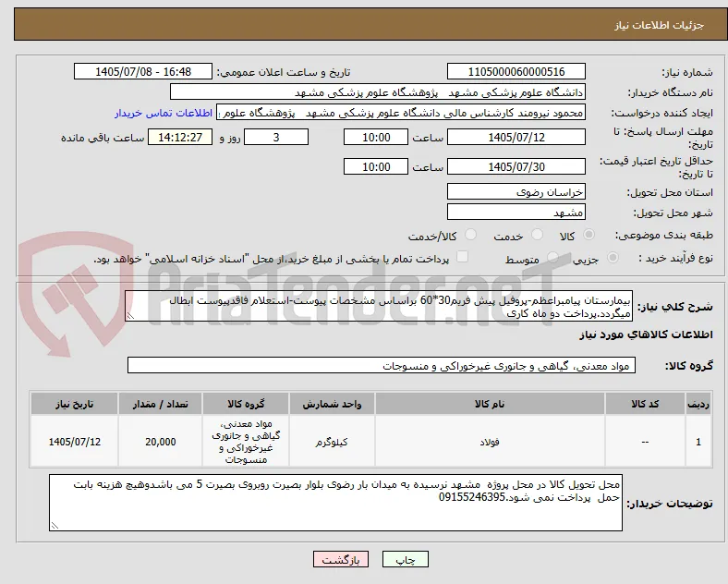Click the response deadline time 10:00 field
The image size is (728, 584).
tap(376, 138)
